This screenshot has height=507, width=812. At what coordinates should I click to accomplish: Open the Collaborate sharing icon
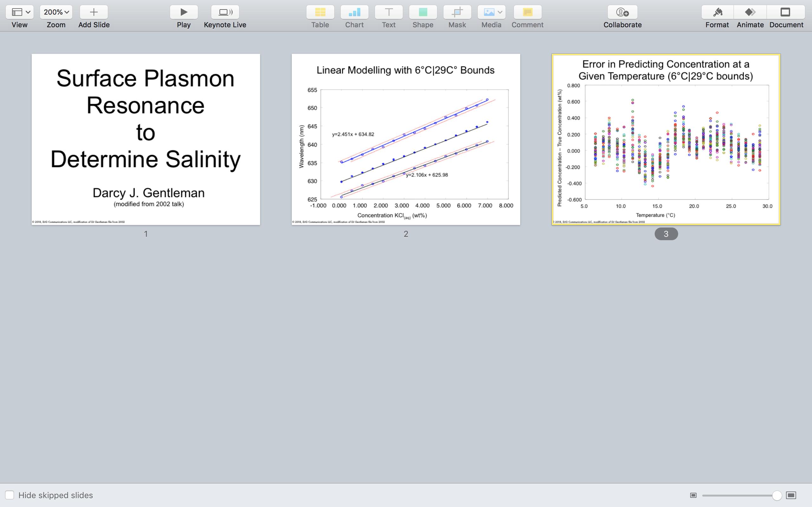click(x=622, y=12)
